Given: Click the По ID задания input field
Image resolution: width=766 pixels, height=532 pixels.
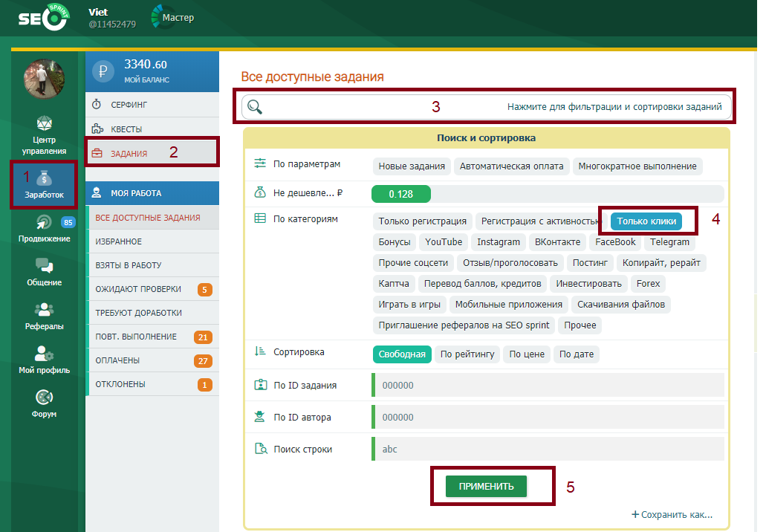Looking at the screenshot, I should coord(548,385).
